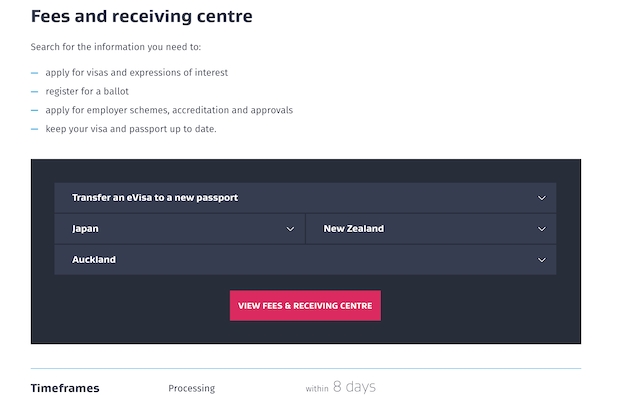
Task: Click the 'Search for the information you need to' text
Action: (116, 47)
